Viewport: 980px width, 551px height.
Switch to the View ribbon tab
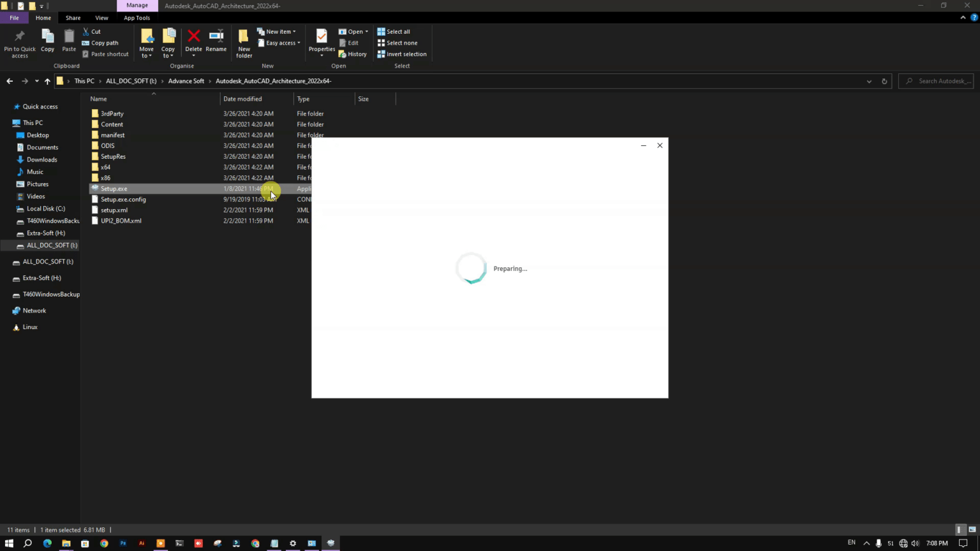(x=101, y=17)
